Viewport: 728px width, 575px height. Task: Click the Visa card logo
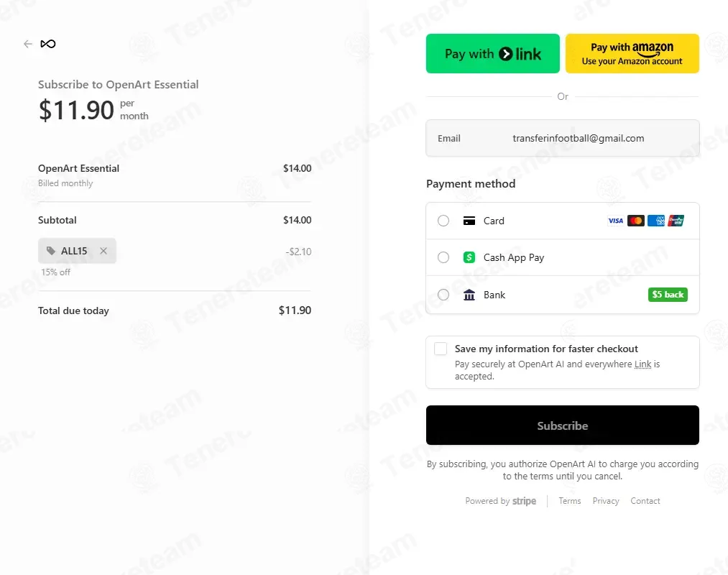pos(616,221)
